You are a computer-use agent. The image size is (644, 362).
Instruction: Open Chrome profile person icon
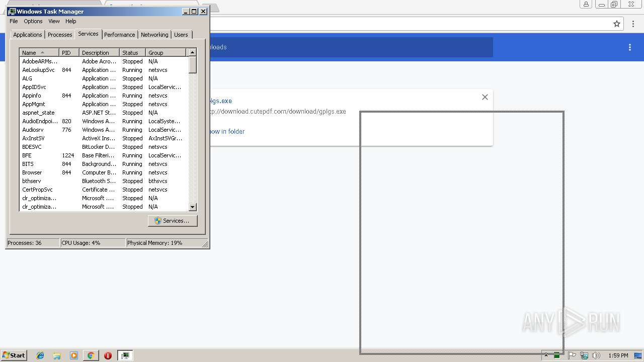586,5
